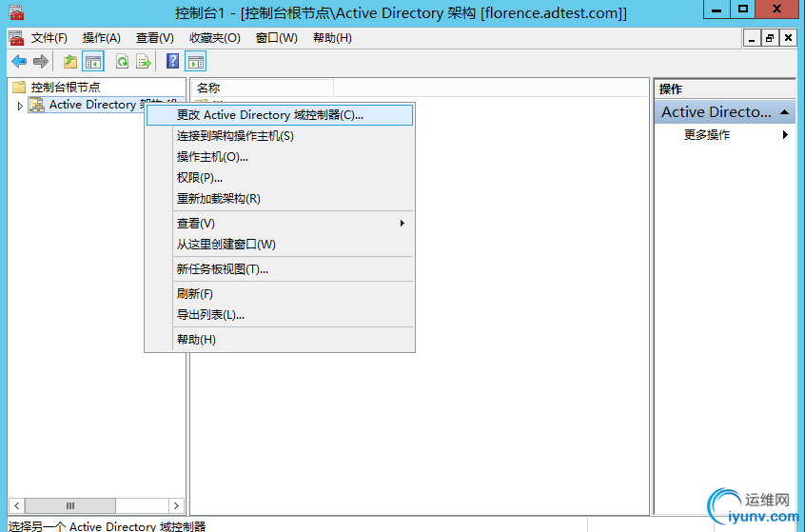The width and height of the screenshot is (805, 532).
Task: Choose 更改 Active Directory 域控制器(C)...
Action: point(280,115)
